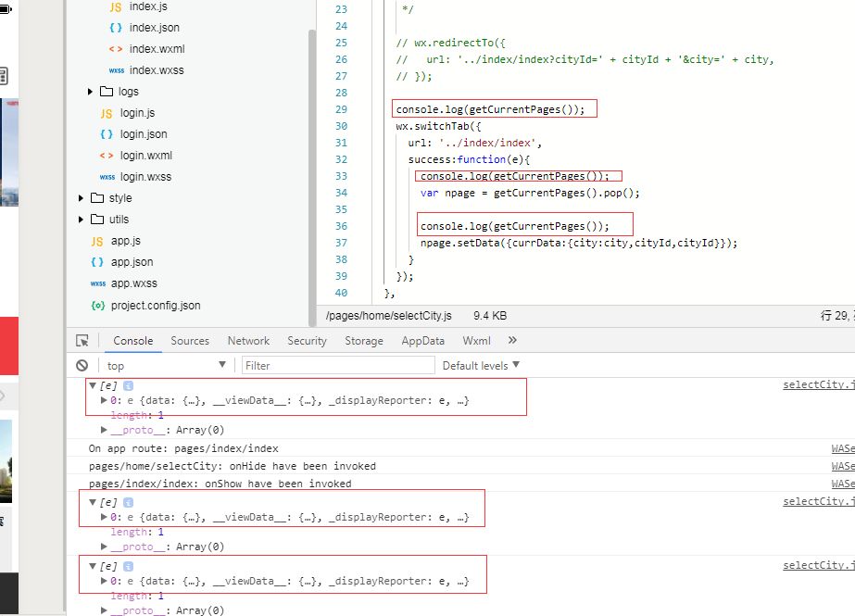The height and width of the screenshot is (616, 855).
Task: Click info badge next to first [e] log
Action: [x=128, y=385]
